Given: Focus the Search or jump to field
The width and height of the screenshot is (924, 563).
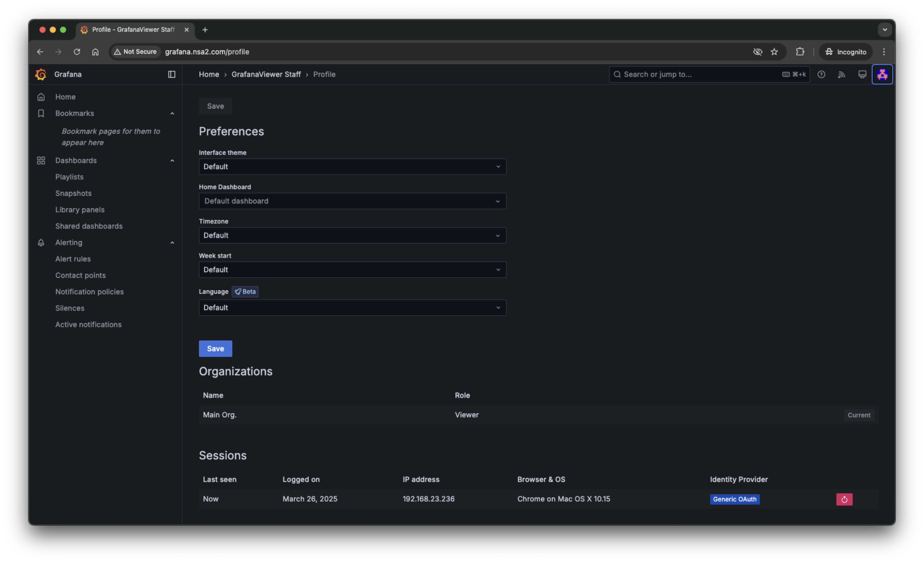Looking at the screenshot, I should 709,74.
